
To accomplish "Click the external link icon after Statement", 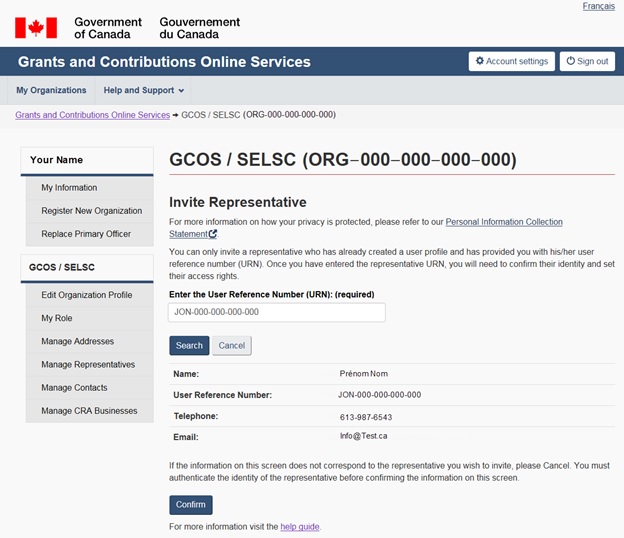I will tap(213, 234).
